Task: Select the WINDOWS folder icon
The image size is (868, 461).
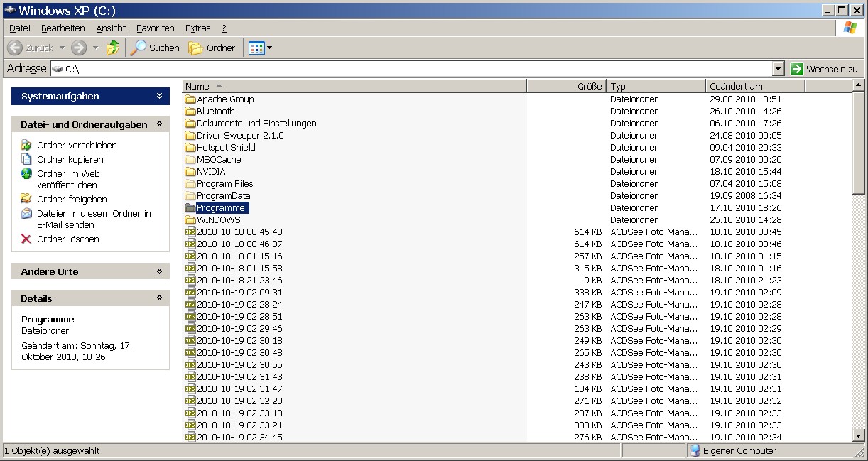Action: (x=190, y=220)
